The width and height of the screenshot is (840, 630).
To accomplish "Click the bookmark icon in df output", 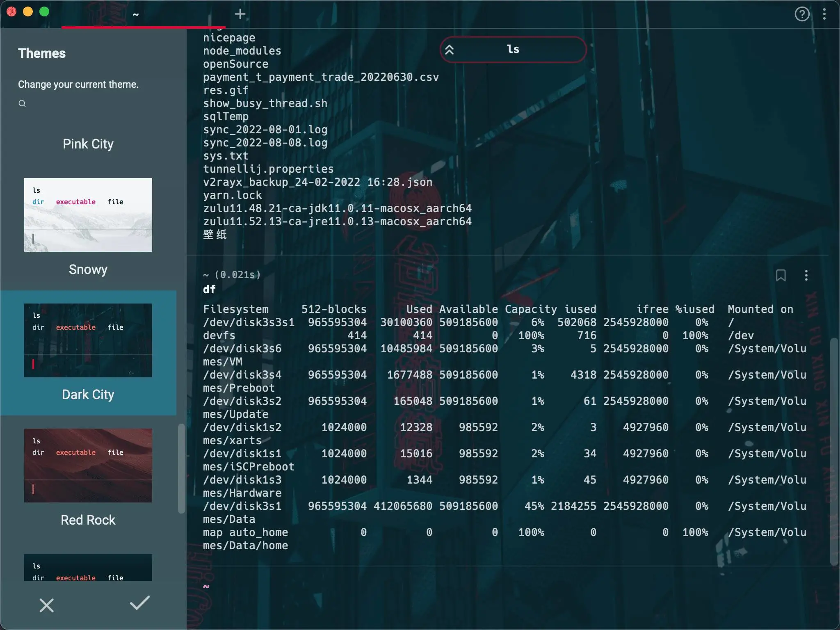I will pyautogui.click(x=781, y=275).
